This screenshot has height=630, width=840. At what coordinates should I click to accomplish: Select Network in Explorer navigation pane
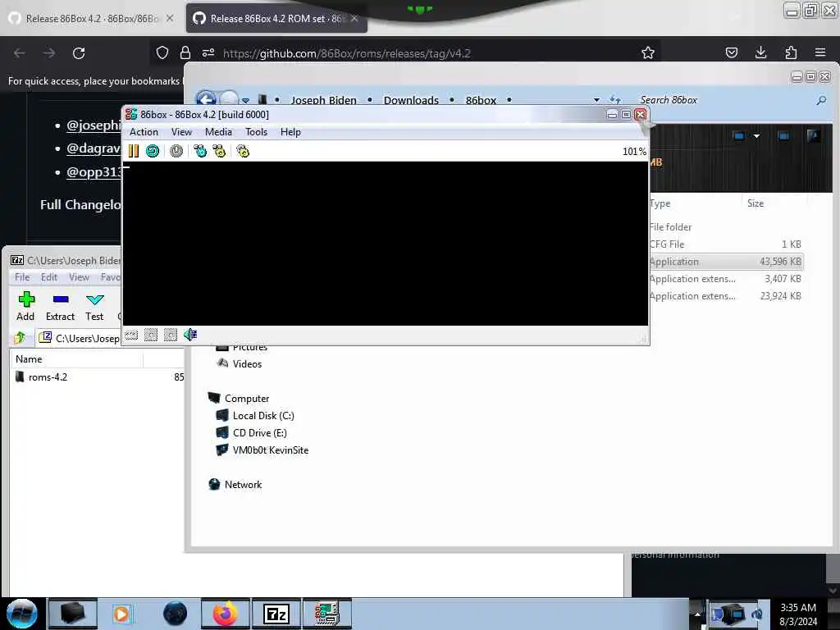click(x=235, y=484)
